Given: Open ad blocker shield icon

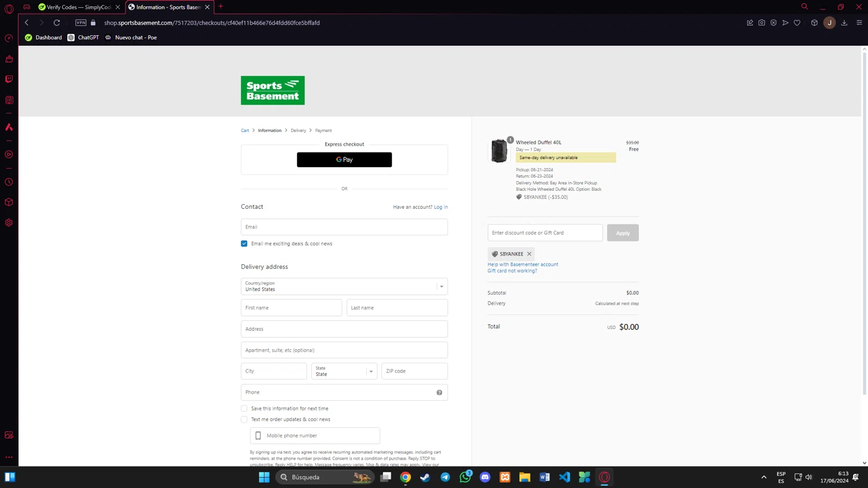Looking at the screenshot, I should pyautogui.click(x=774, y=23).
